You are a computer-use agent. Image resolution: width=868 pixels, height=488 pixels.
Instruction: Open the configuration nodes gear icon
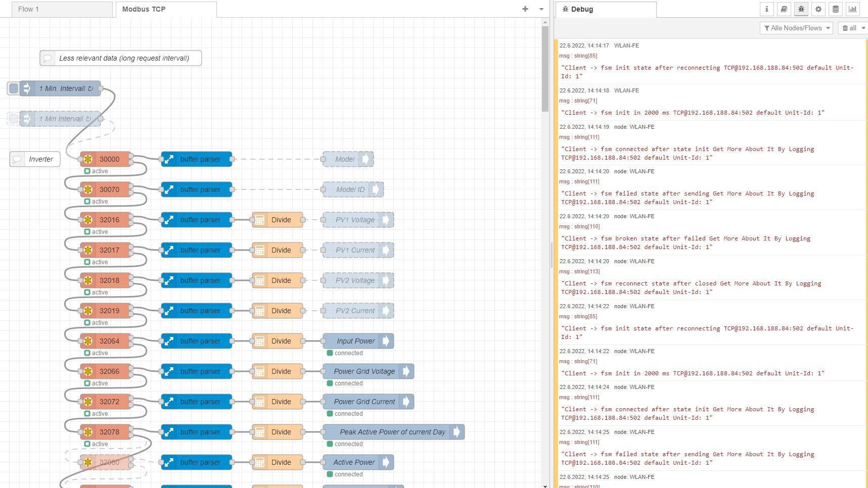point(818,9)
